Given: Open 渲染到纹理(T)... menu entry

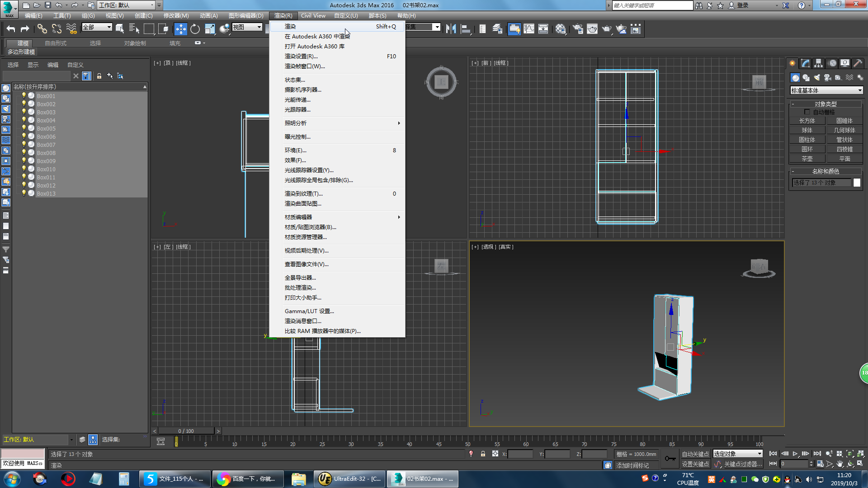Looking at the screenshot, I should (x=337, y=193).
